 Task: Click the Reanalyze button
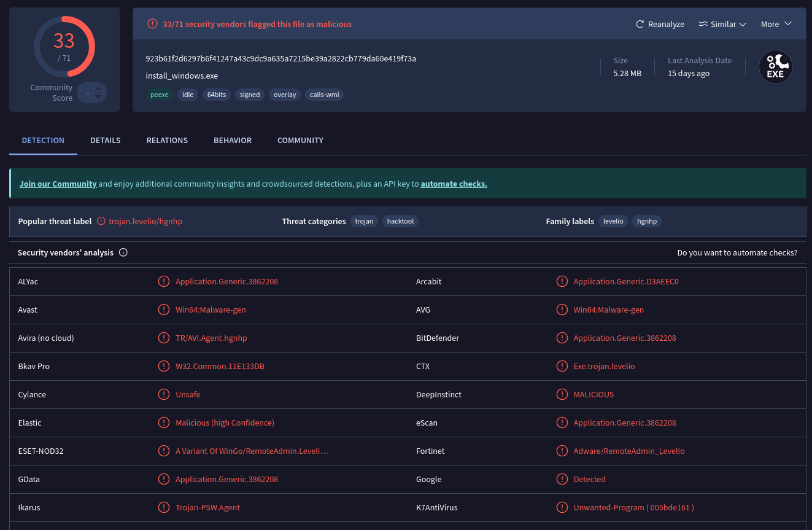(x=660, y=24)
